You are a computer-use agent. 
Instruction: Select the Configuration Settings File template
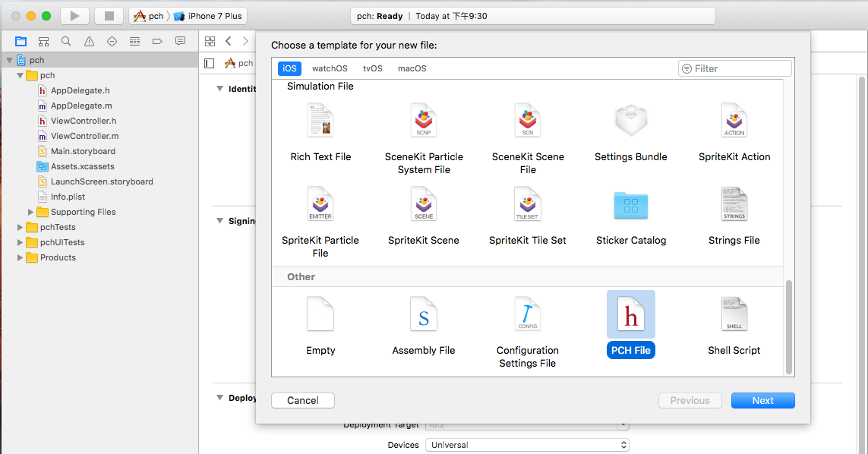pyautogui.click(x=527, y=314)
